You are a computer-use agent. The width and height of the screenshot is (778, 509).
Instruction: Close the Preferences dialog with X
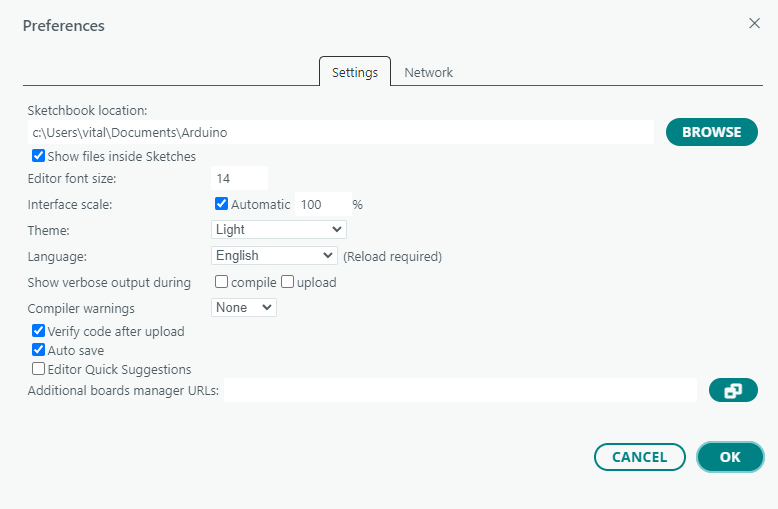point(754,23)
